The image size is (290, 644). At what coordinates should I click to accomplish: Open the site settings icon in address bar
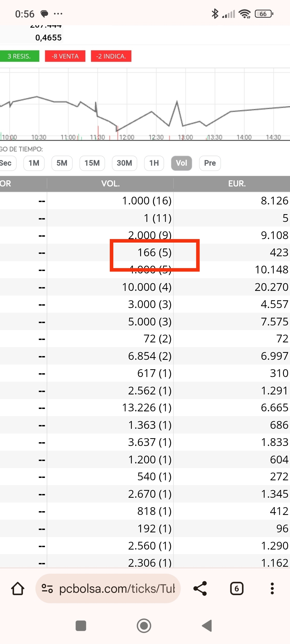[47, 588]
